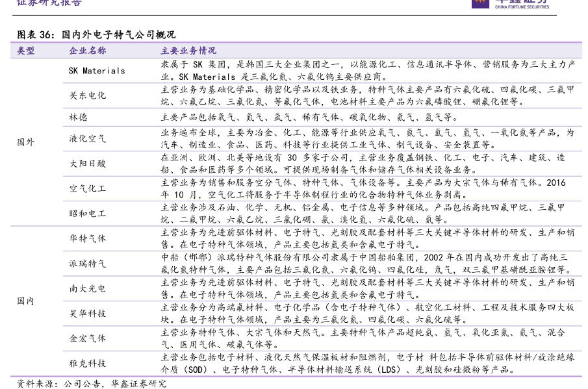The height and width of the screenshot is (389, 588).
Task: Click the 大阳日酸 company name
Action: pyautogui.click(x=88, y=164)
